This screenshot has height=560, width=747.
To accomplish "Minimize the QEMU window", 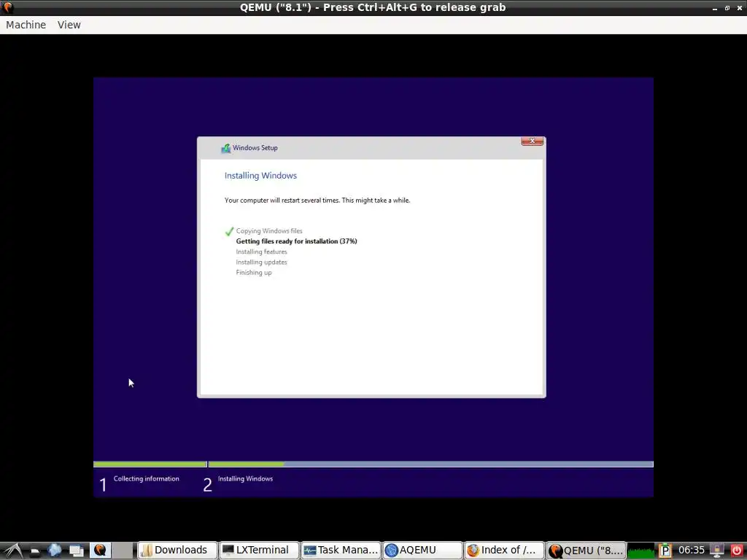I will coord(715,8).
